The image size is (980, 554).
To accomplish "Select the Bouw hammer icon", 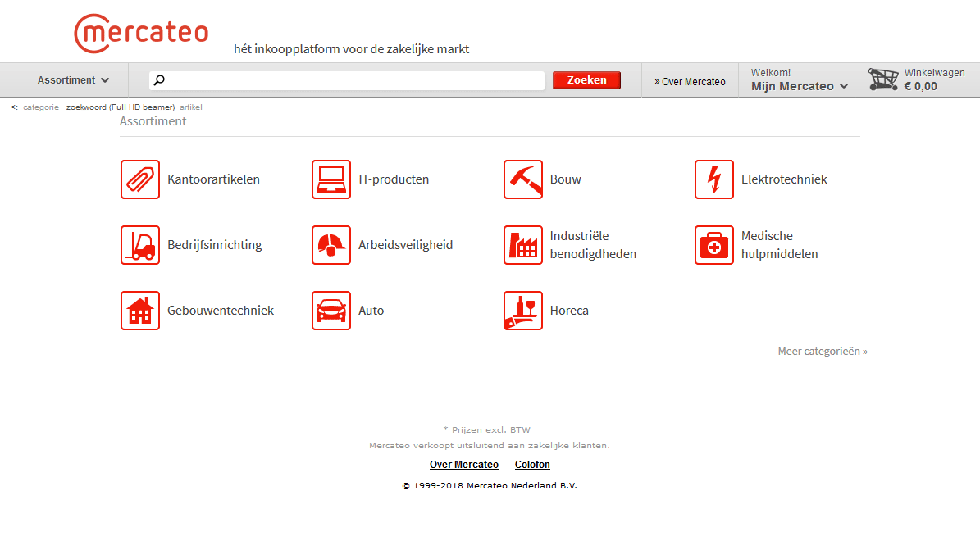I will 523,179.
